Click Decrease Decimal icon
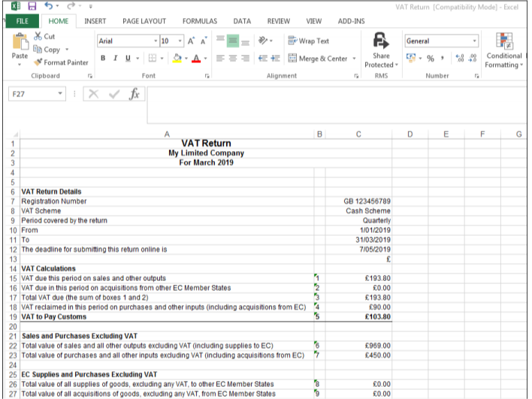 [x=473, y=59]
